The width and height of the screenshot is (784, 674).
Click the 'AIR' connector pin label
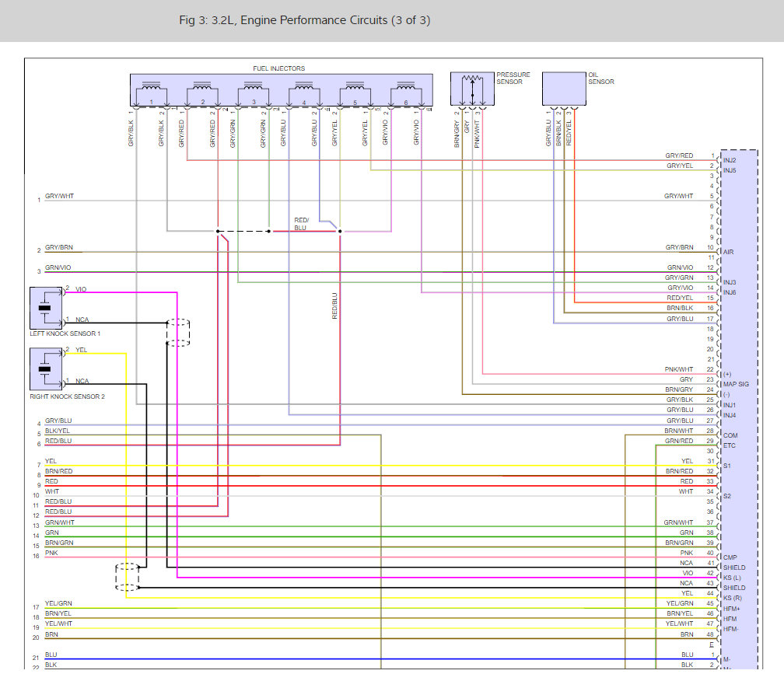pos(729,252)
